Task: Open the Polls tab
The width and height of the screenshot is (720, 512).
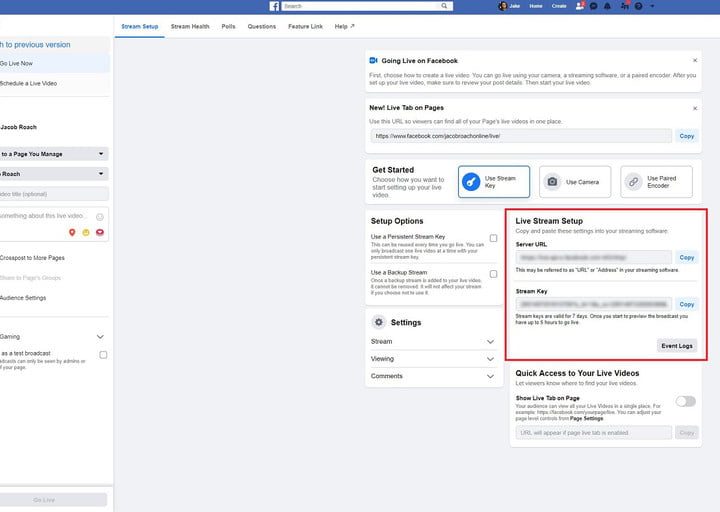Action: [228, 27]
